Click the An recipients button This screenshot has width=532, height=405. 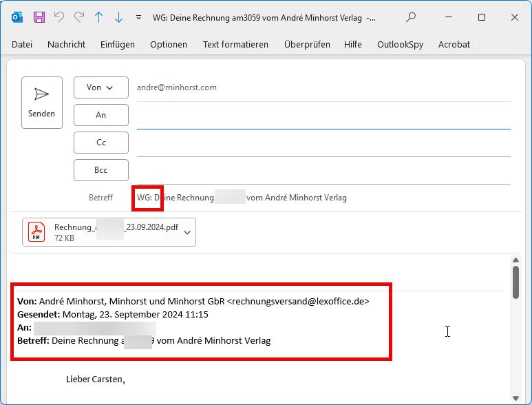tap(101, 115)
